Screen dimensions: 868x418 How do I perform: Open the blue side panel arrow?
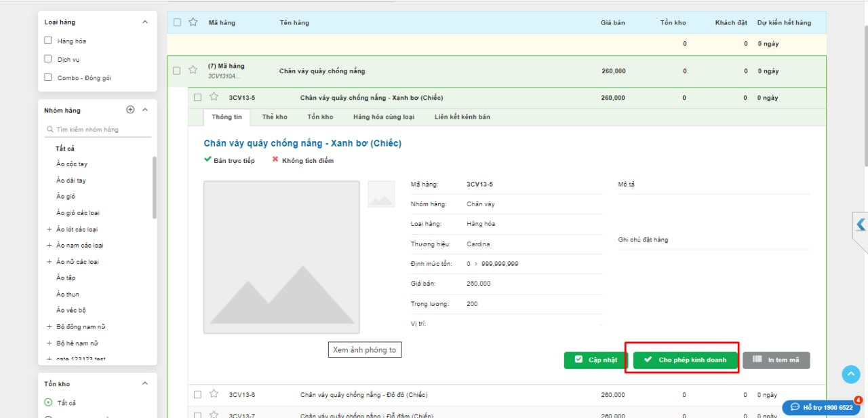tap(861, 224)
